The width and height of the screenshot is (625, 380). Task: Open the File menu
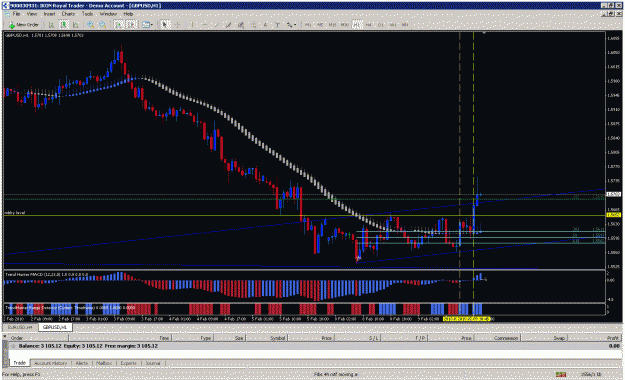16,14
